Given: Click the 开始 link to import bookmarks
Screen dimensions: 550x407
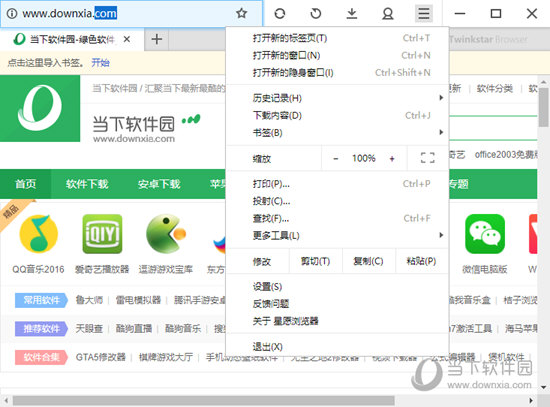Looking at the screenshot, I should [x=100, y=62].
